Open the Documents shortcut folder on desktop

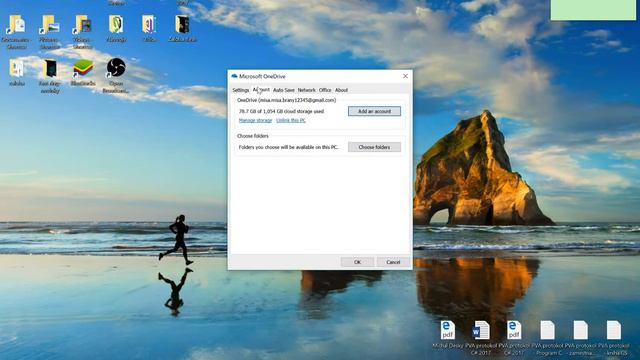[x=17, y=32]
